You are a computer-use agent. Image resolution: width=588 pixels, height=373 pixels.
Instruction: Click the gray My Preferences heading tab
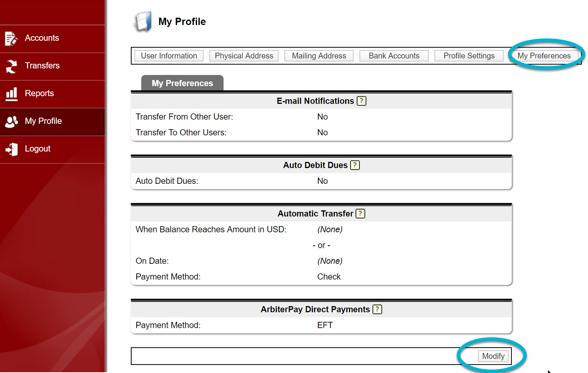[x=182, y=83]
